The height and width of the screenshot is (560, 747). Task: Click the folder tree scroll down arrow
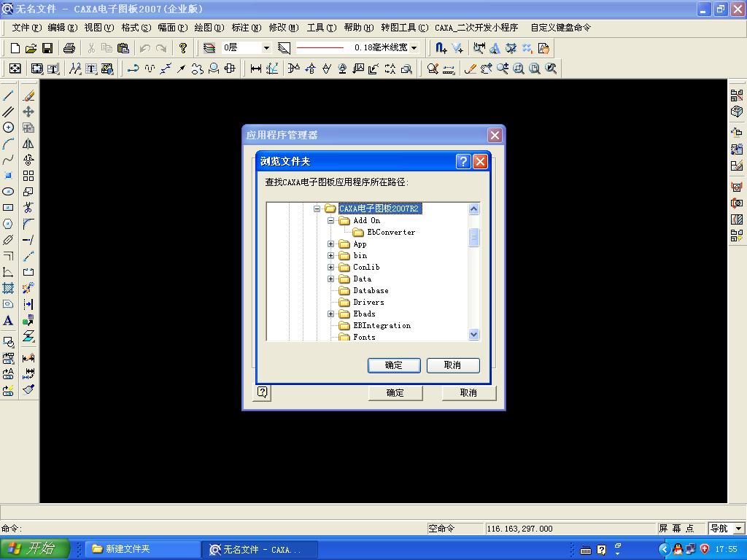click(x=473, y=334)
